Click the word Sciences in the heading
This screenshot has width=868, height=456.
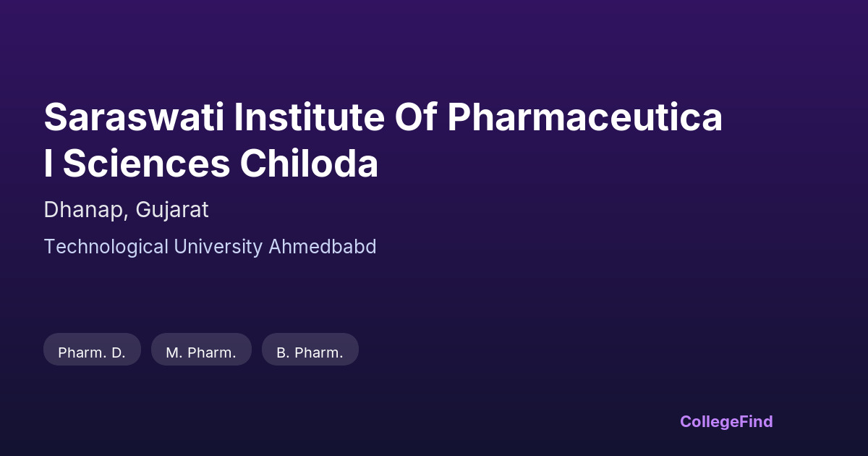point(146,164)
